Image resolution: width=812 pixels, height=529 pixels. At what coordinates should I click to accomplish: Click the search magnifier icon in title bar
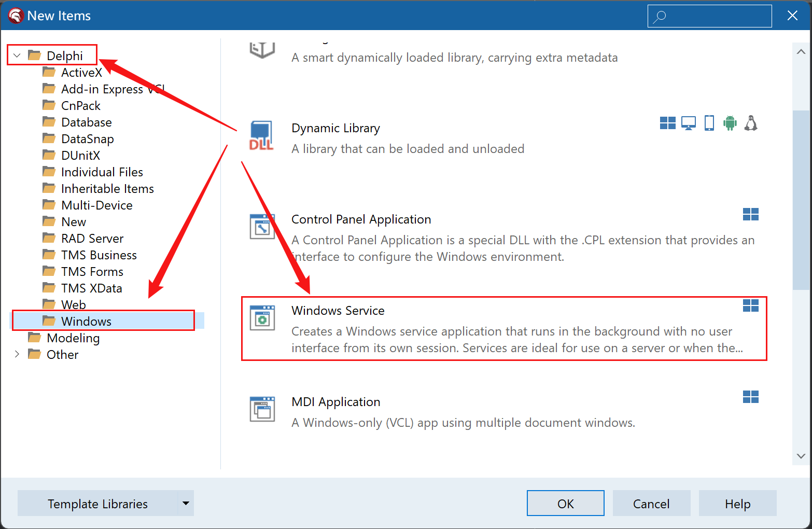pyautogui.click(x=660, y=17)
